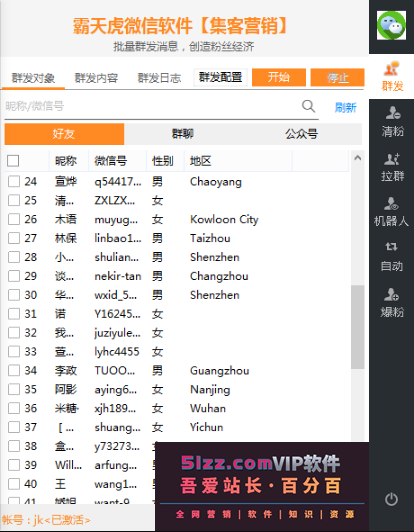Check the box for row 34 李政
Image resolution: width=414 pixels, height=532 pixels.
click(x=14, y=370)
